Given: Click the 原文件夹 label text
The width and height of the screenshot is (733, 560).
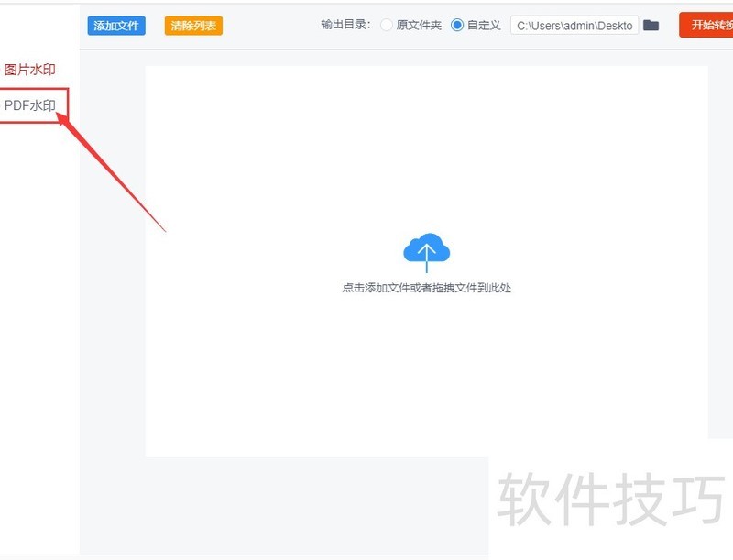Looking at the screenshot, I should [x=419, y=26].
